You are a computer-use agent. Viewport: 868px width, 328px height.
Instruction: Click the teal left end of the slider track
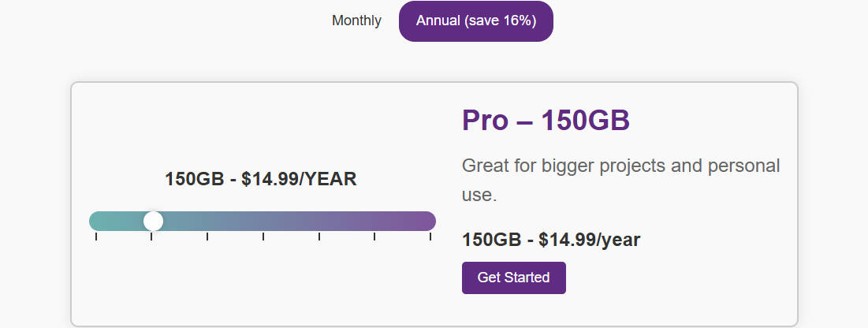[x=97, y=221]
